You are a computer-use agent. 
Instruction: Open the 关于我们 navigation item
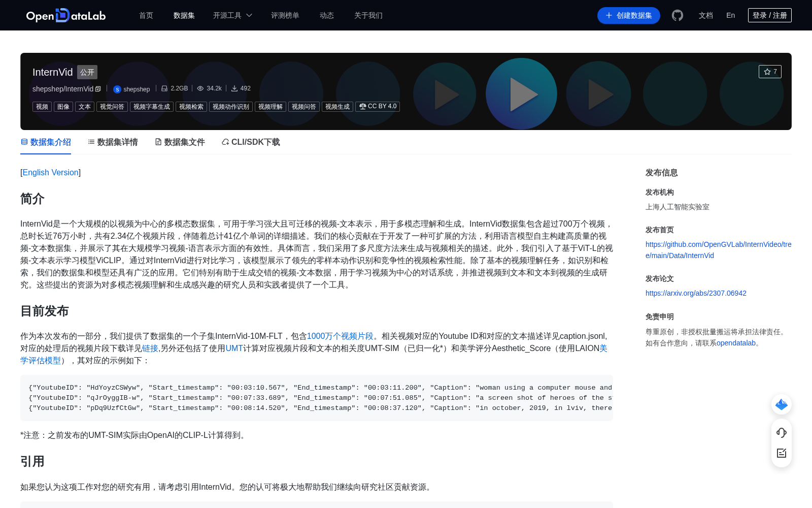pos(368,15)
